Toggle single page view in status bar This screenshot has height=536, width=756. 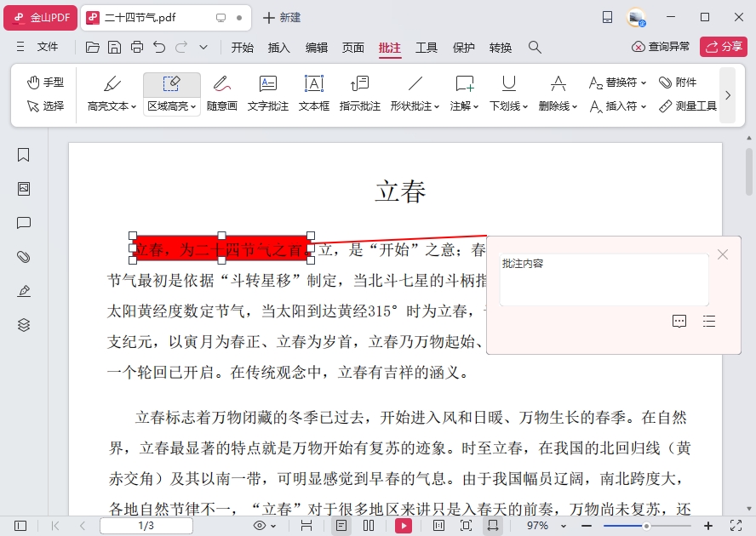click(341, 526)
